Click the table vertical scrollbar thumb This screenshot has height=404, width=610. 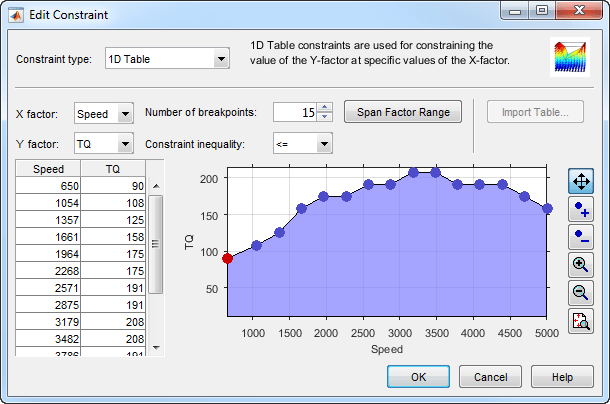156,244
